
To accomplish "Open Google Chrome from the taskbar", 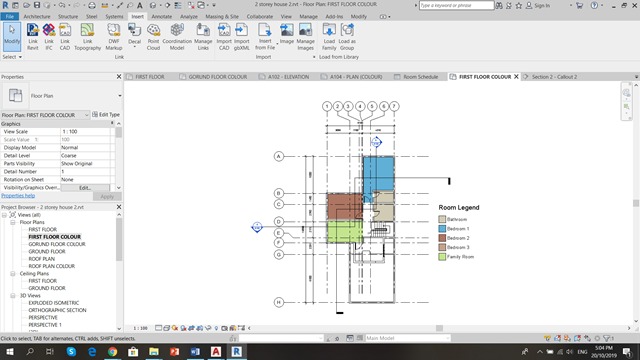I will pos(112,351).
